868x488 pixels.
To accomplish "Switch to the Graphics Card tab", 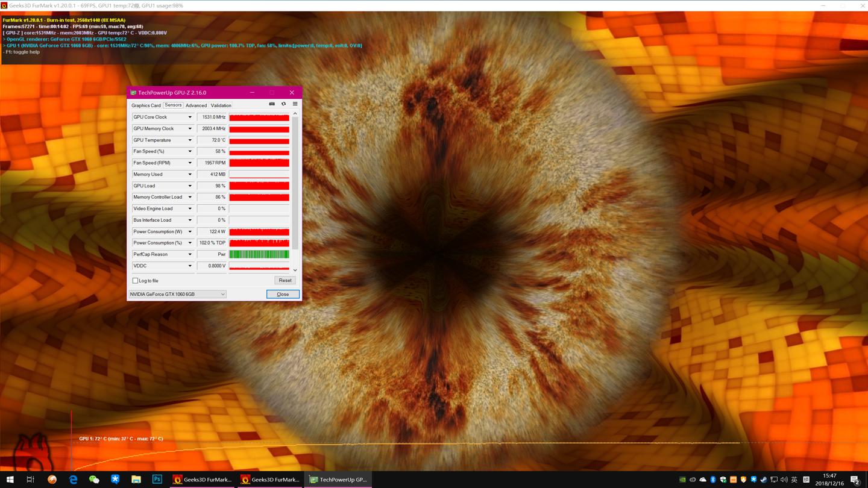I will click(x=146, y=105).
